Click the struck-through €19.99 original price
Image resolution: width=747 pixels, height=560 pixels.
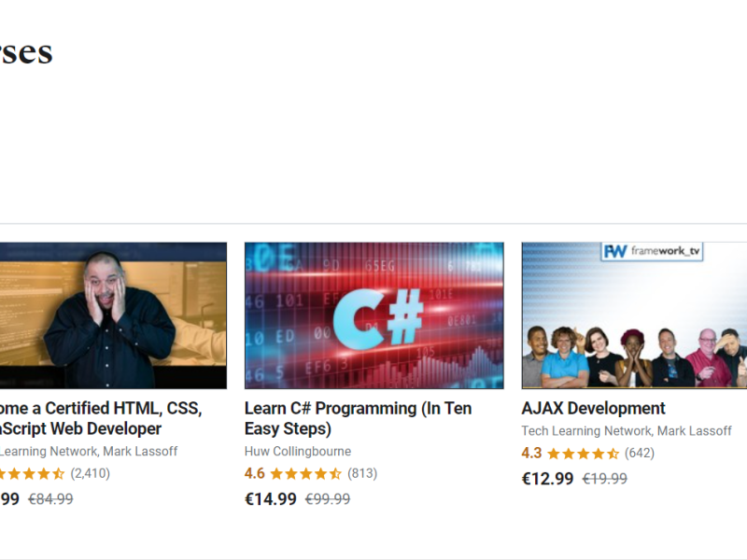tap(605, 479)
